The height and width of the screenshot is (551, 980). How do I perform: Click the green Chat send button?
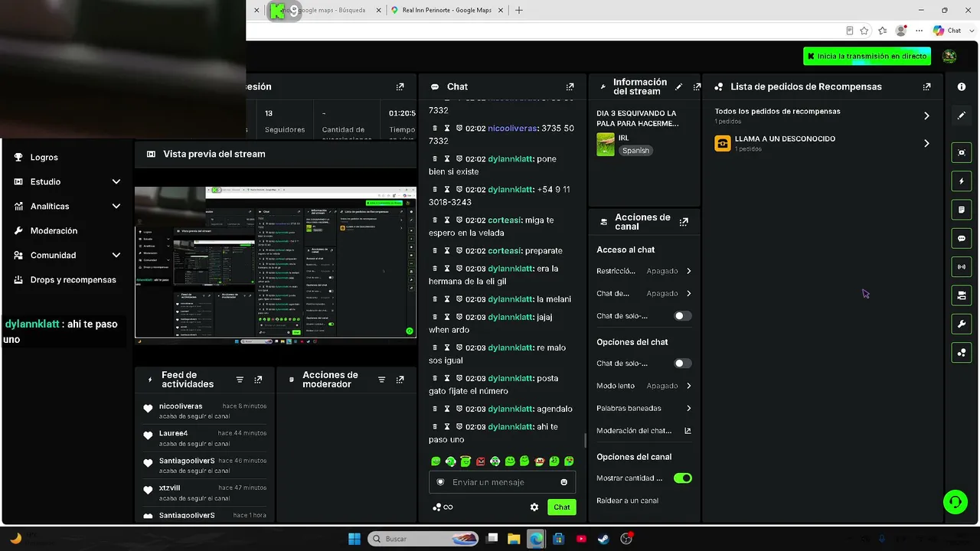tap(562, 507)
